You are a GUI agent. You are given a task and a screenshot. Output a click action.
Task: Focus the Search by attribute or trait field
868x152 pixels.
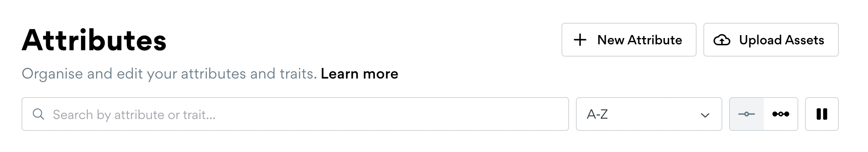295,114
